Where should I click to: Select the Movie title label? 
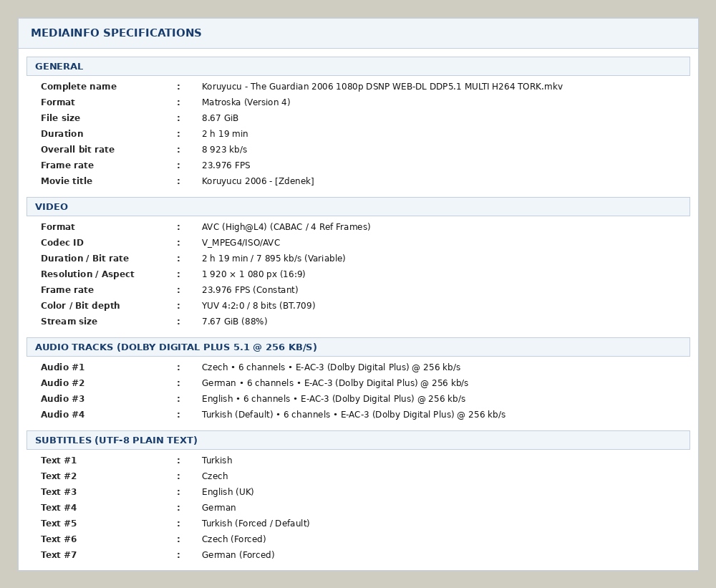pos(67,181)
